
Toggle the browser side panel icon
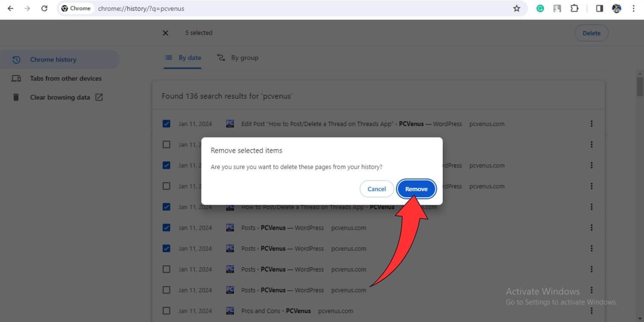point(599,9)
